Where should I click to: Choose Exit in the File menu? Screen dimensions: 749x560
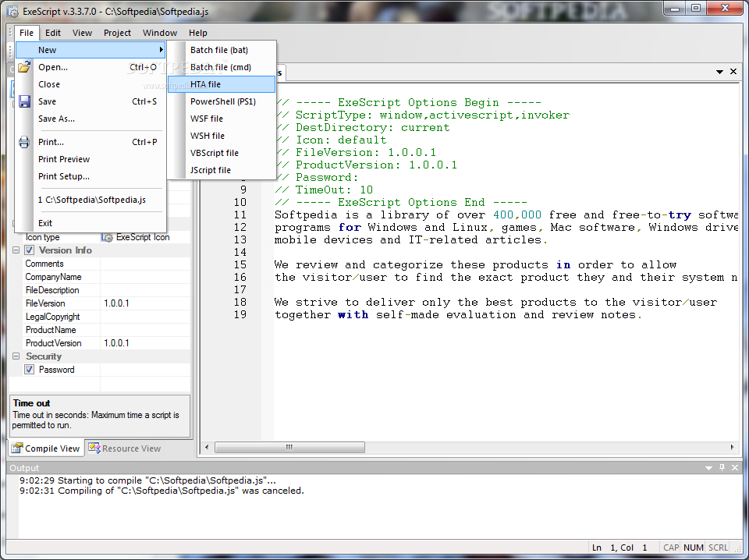pos(91,223)
